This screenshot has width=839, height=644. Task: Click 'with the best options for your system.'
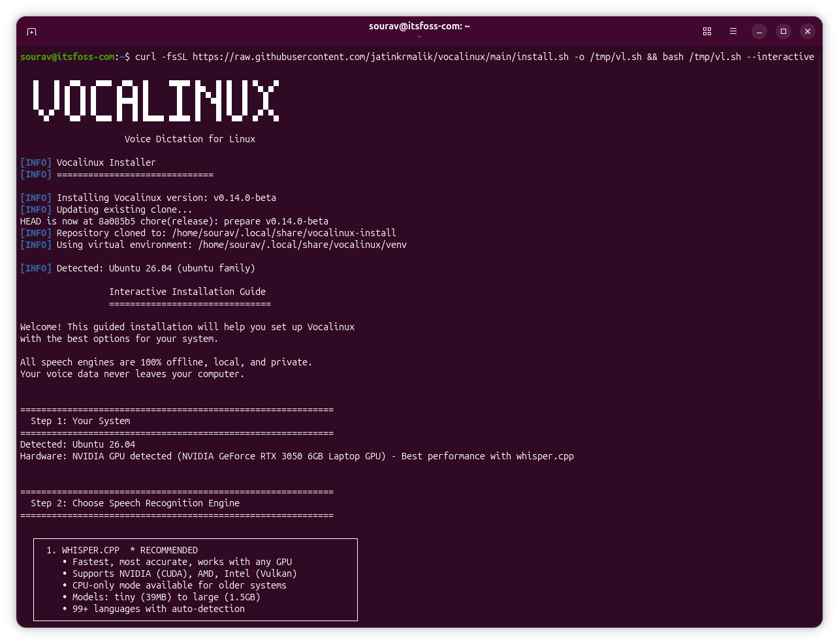click(x=119, y=339)
